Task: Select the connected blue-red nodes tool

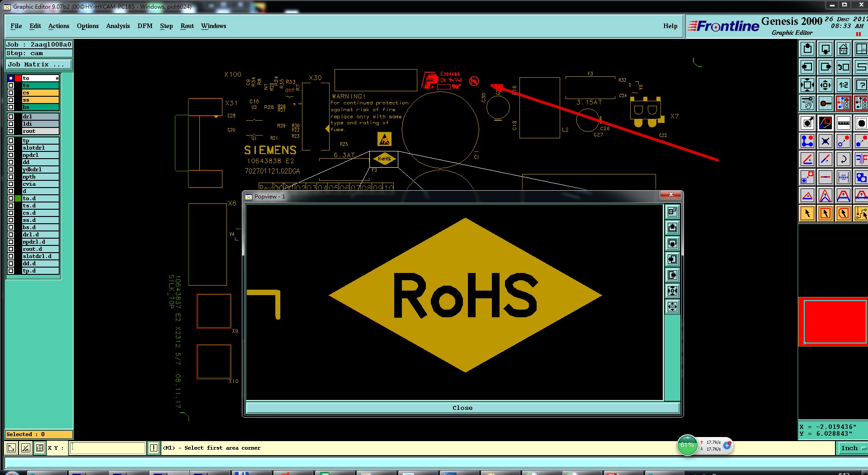Action: (807, 141)
